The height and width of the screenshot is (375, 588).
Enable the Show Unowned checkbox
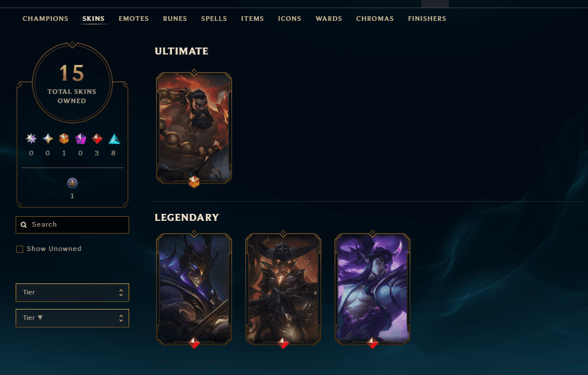coord(20,249)
